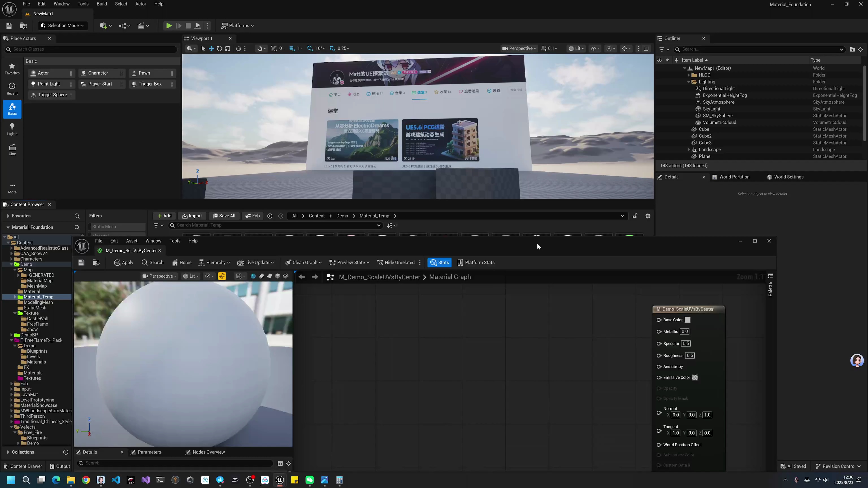Open the Perspective dropdown in Viewport 1
The image size is (868, 488).
pos(519,49)
